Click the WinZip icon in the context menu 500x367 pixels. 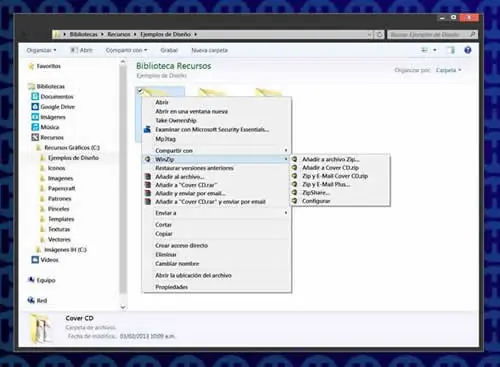[x=148, y=159]
